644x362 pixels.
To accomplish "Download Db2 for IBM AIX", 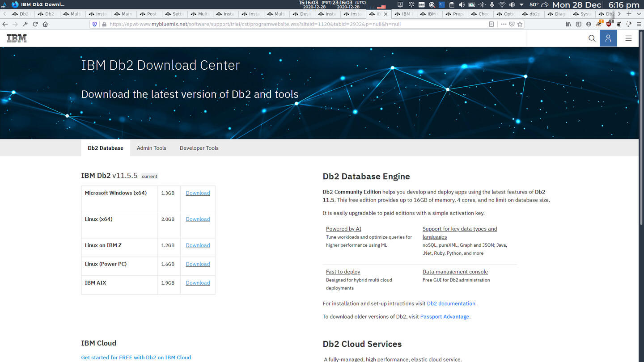I will click(198, 283).
